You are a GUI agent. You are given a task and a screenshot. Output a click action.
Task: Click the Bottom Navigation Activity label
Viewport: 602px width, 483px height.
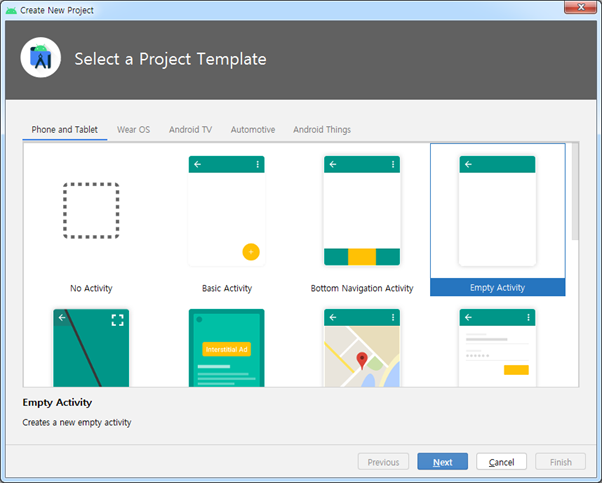362,288
